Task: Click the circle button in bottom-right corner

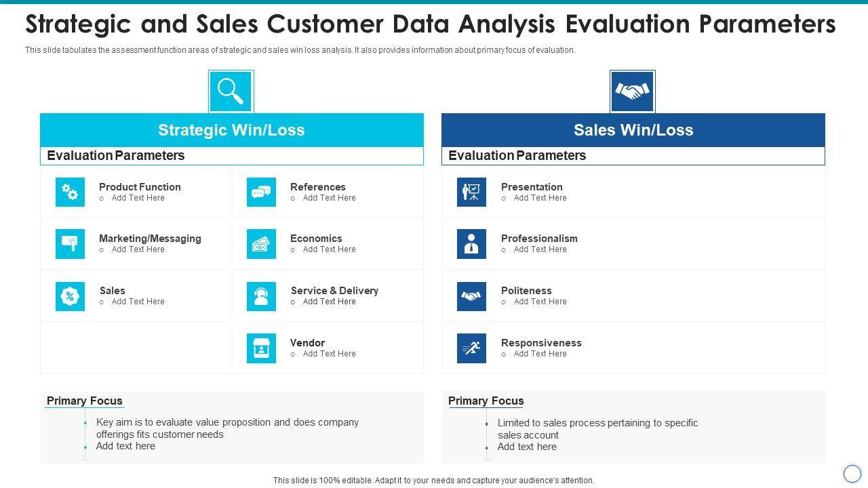Action: coord(852,473)
